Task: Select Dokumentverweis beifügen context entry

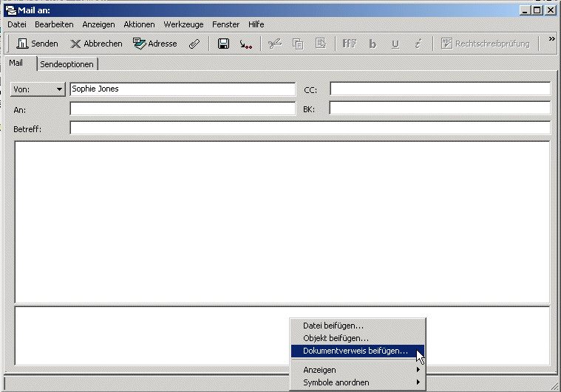Action: point(358,351)
